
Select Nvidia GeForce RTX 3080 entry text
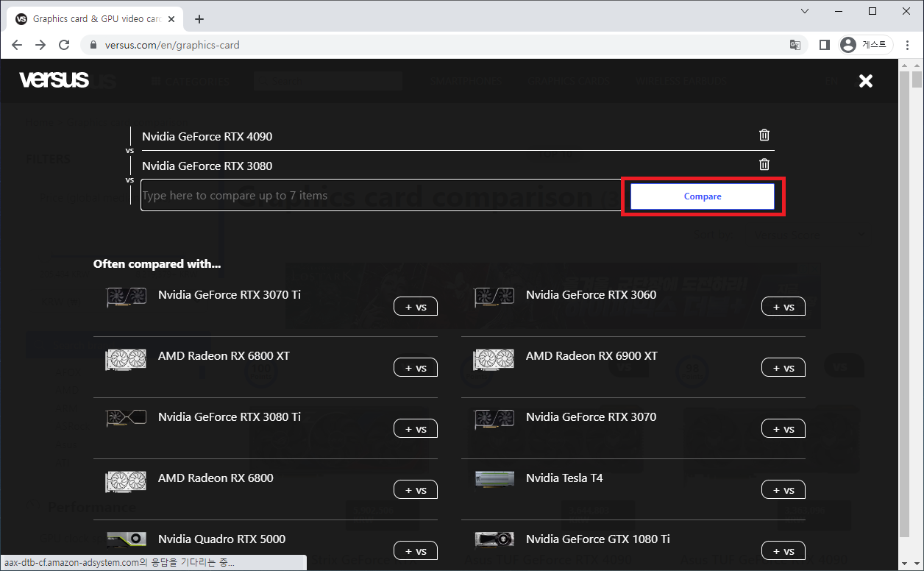tap(207, 166)
